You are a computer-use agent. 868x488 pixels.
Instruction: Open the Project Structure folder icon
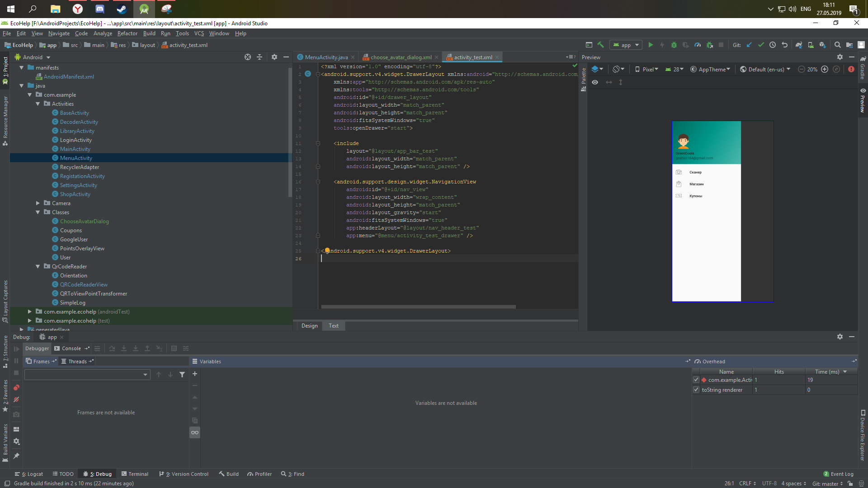(849, 45)
